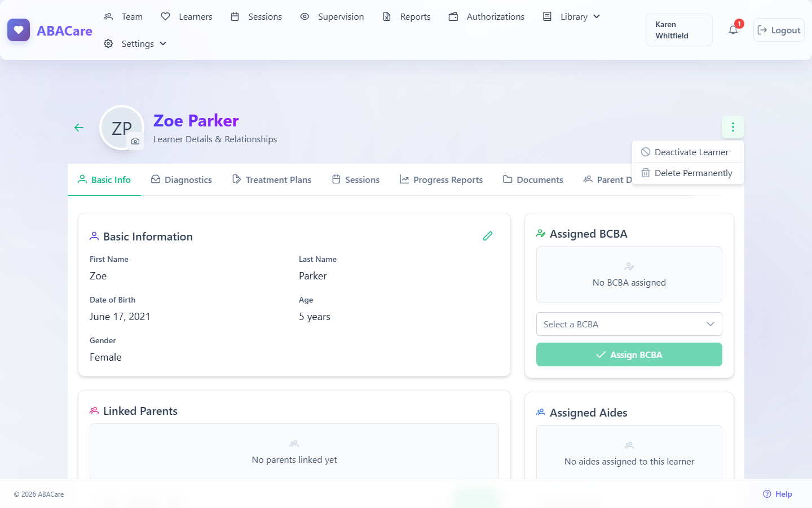Open the Authorizations nav item
Screen dimensions: 812x508
click(x=487, y=16)
